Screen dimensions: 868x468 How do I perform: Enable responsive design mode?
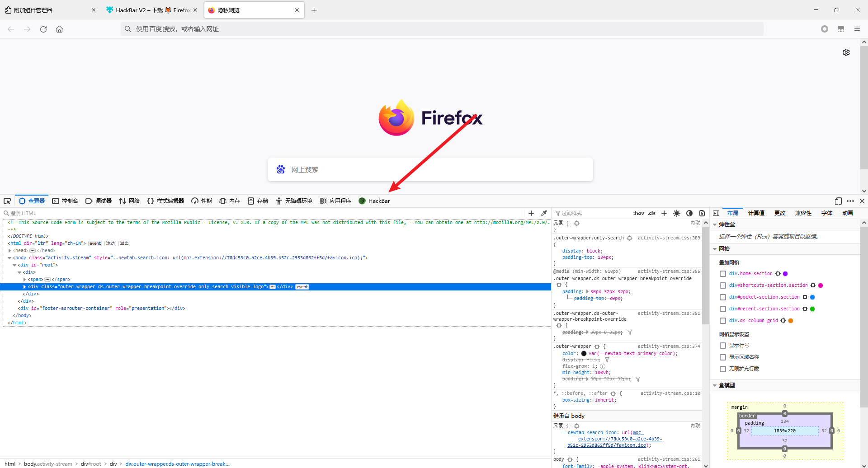[838, 201]
